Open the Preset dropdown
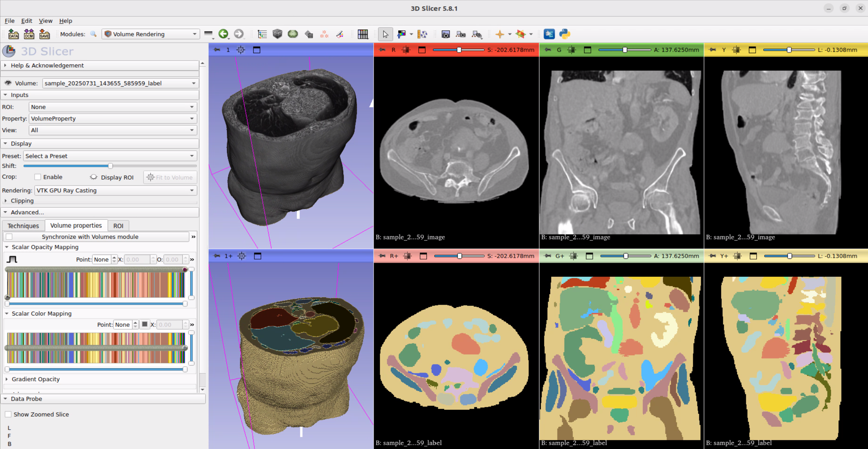868x449 pixels. pyautogui.click(x=110, y=156)
